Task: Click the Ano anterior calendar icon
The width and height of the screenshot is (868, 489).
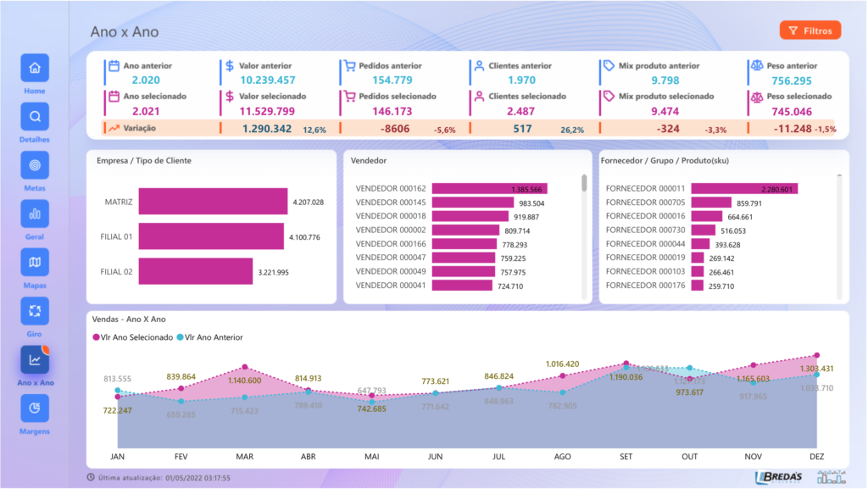Action: 114,65
